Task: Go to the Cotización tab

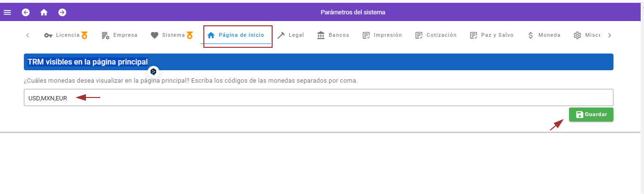Action: 436,35
